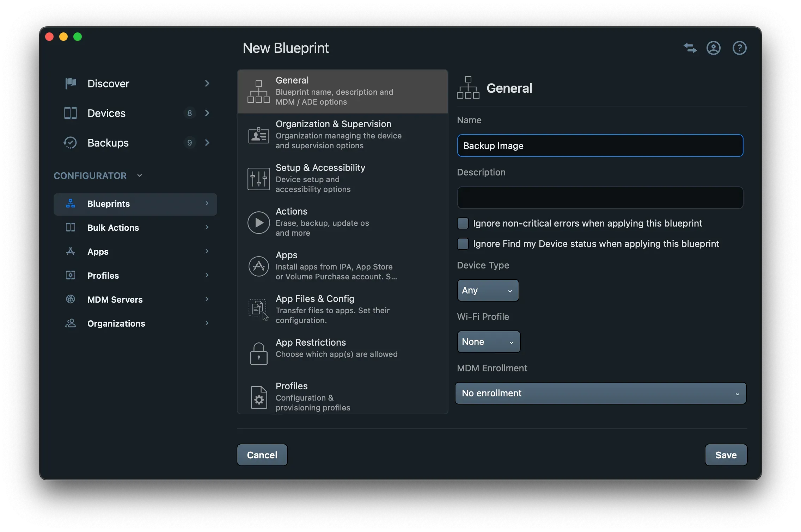The image size is (801, 532).
Task: Open the Wi-Fi Profile dropdown
Action: click(x=488, y=341)
